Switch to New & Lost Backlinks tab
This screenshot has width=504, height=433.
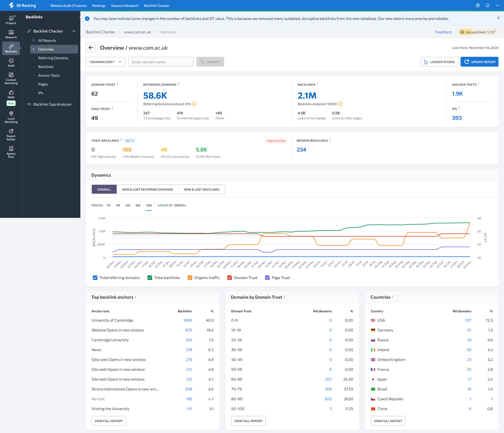click(x=201, y=189)
